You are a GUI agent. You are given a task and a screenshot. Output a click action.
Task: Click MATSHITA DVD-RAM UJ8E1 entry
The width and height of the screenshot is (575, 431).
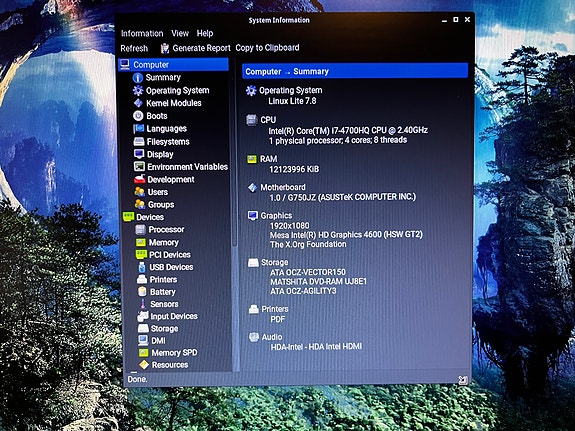click(318, 282)
